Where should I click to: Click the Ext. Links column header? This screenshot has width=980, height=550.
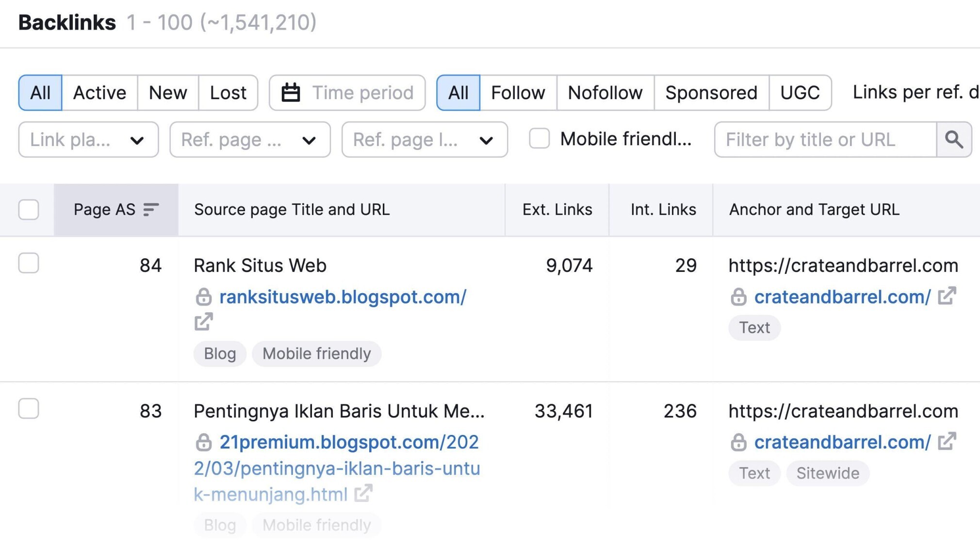(557, 210)
